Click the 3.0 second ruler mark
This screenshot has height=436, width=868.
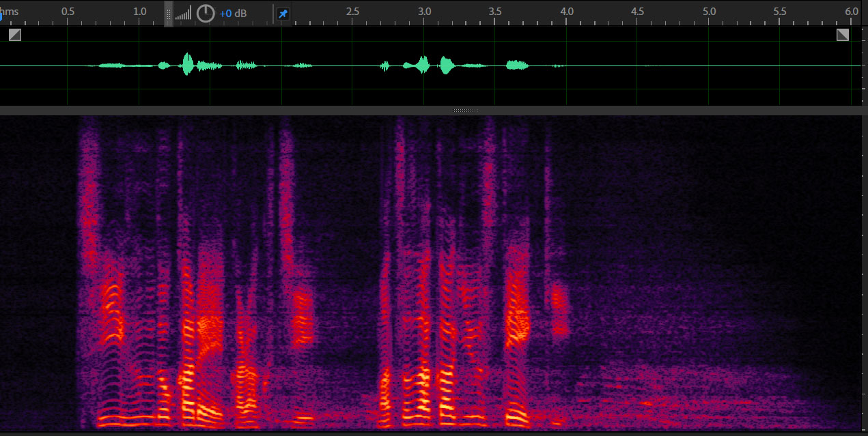point(424,12)
